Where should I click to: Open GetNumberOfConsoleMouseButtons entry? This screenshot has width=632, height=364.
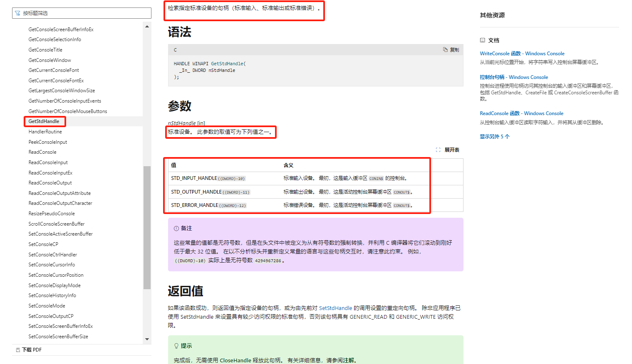67,111
